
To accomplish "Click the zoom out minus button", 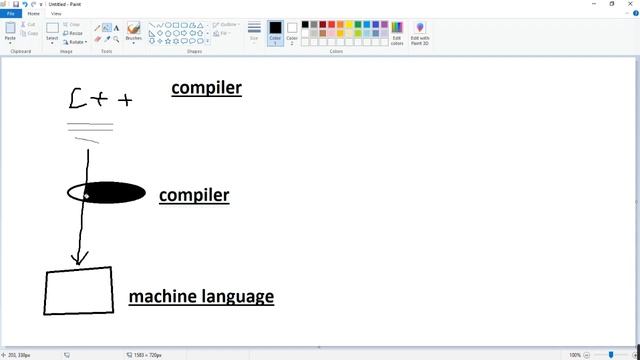I will tap(587, 355).
